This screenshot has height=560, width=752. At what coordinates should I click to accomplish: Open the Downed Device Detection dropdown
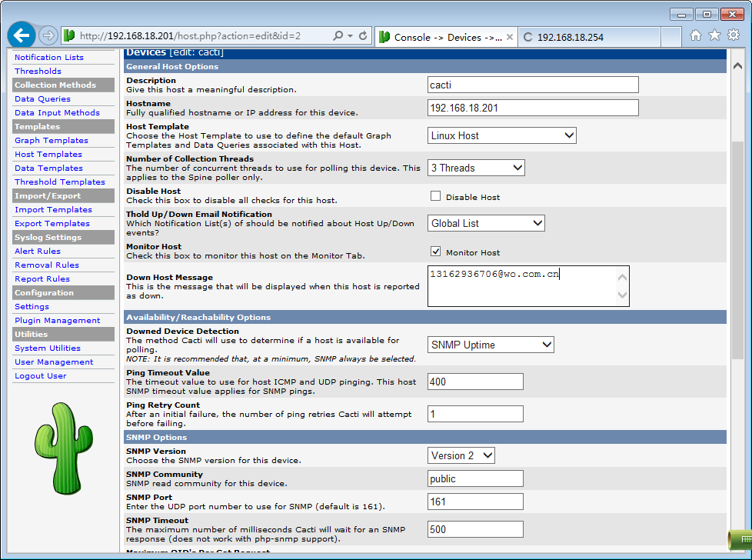(491, 345)
